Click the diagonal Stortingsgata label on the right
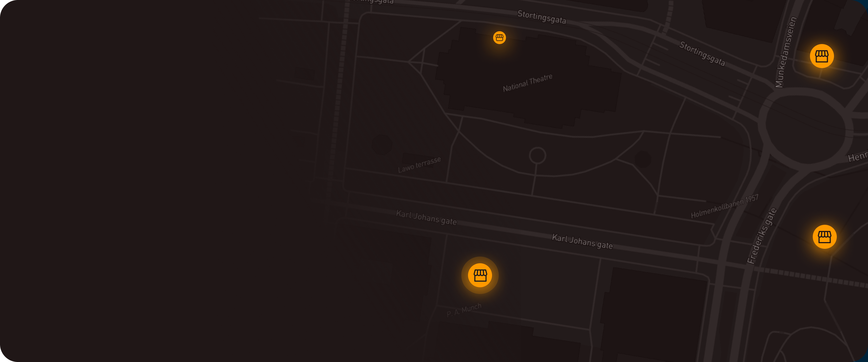The image size is (868, 362). point(702,54)
